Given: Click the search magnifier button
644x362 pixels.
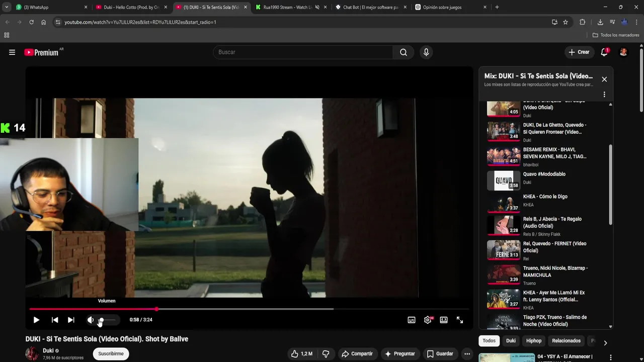Looking at the screenshot, I should (404, 52).
